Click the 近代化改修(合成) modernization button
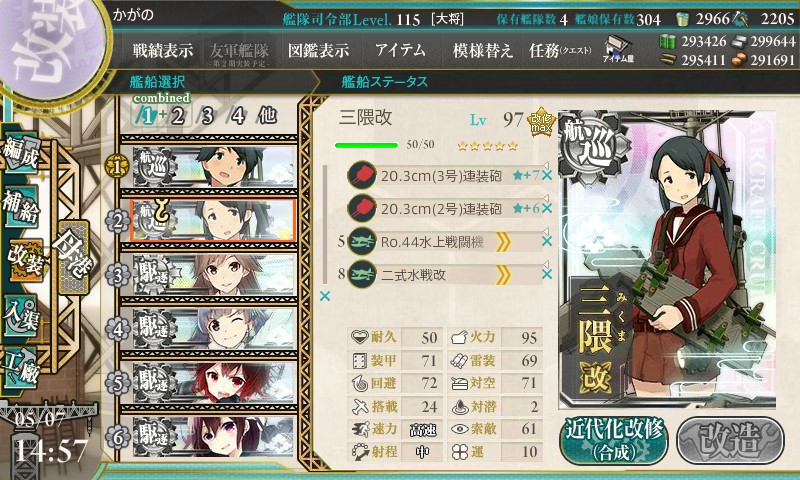Image resolution: width=800 pixels, height=480 pixels. coord(614,441)
